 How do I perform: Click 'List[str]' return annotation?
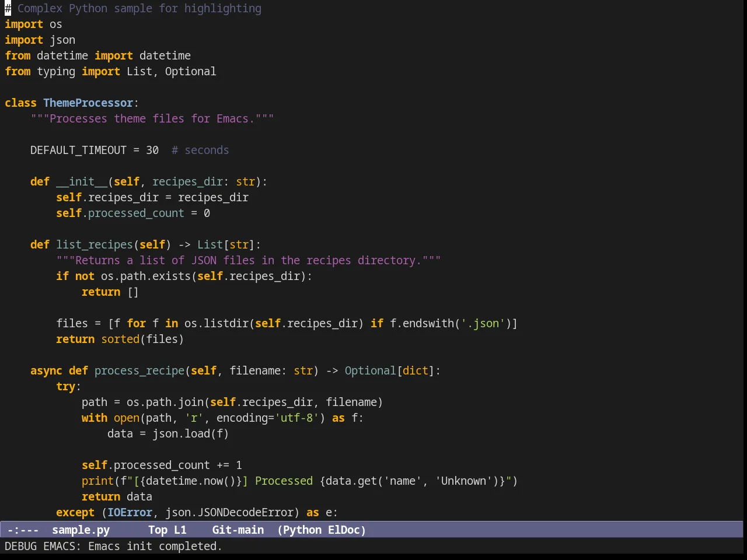tap(226, 244)
